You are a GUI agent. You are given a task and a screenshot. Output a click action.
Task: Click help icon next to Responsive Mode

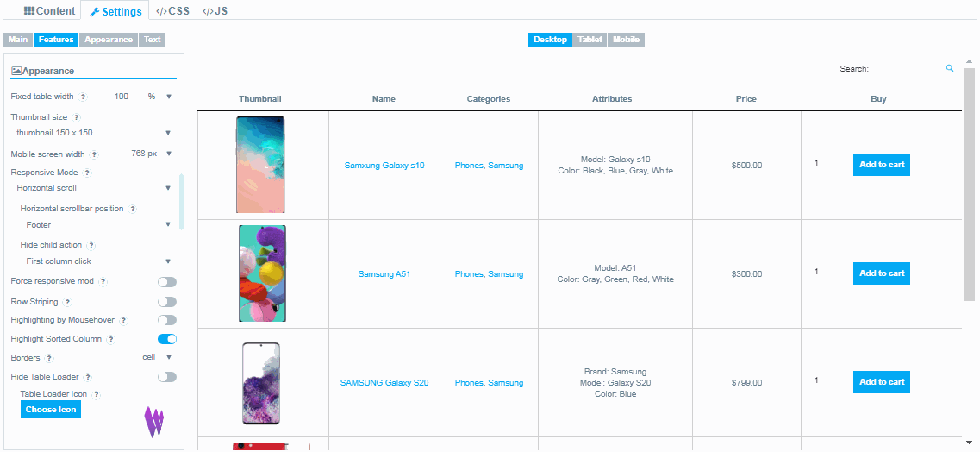[86, 173]
